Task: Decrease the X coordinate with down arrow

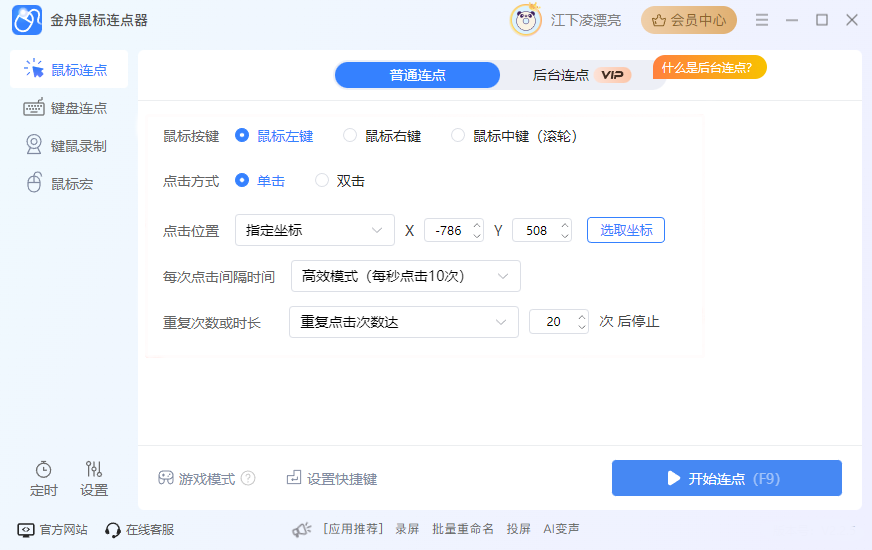Action: 477,236
